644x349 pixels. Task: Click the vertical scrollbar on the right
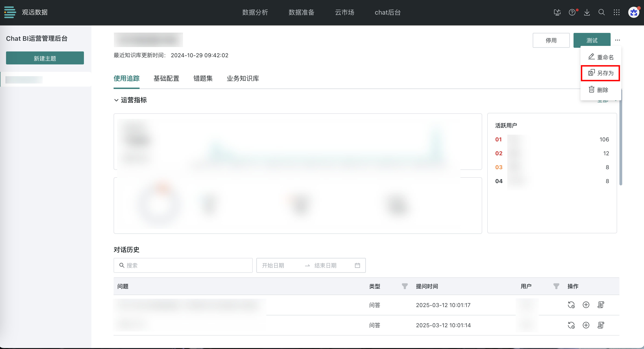(621, 140)
